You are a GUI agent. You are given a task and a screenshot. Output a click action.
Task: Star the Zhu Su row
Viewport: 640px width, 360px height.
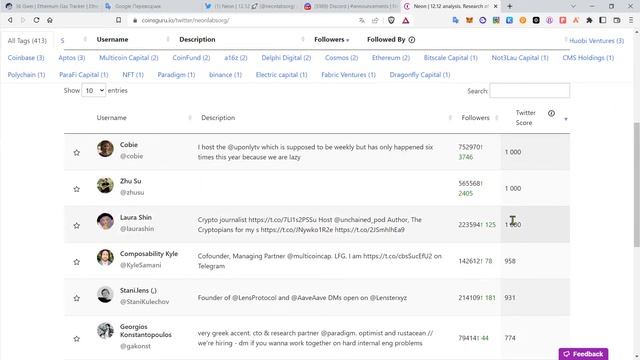click(x=76, y=189)
